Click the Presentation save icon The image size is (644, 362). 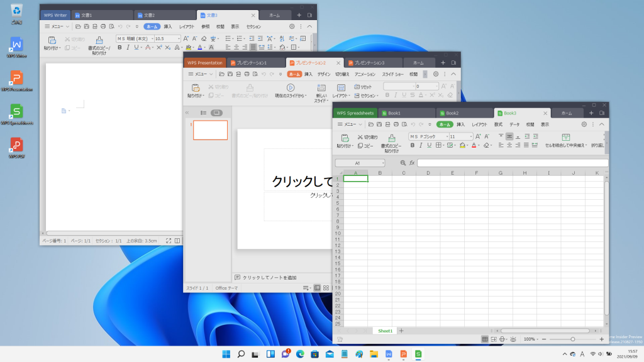(230, 74)
